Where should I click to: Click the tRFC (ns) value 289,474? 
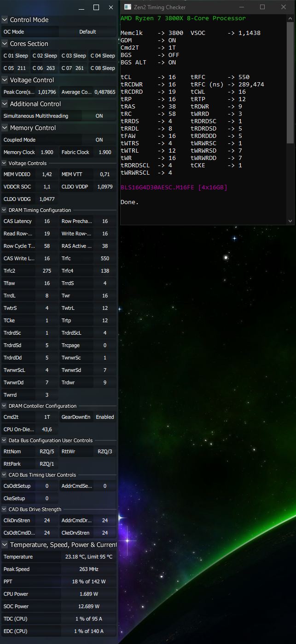251,85
